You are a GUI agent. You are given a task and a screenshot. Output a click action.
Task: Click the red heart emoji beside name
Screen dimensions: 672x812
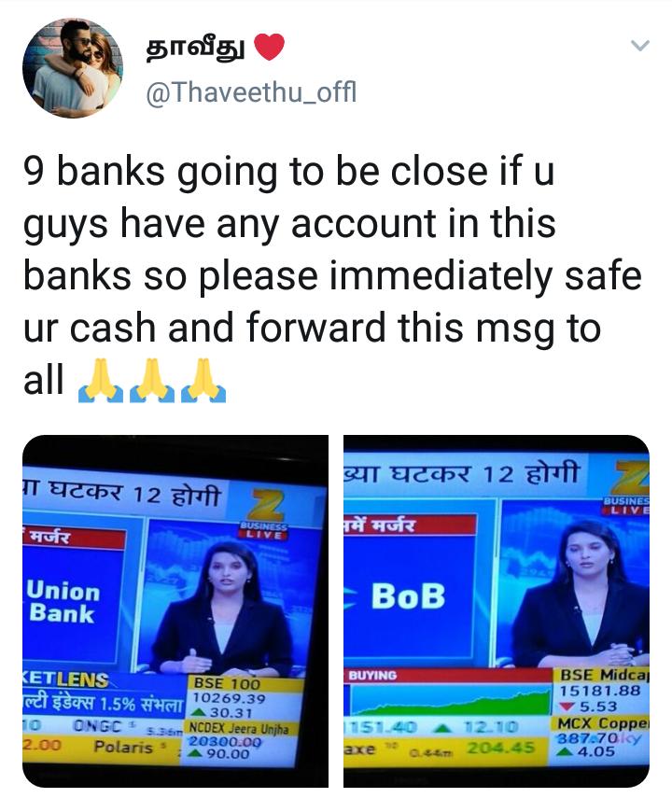(x=269, y=47)
